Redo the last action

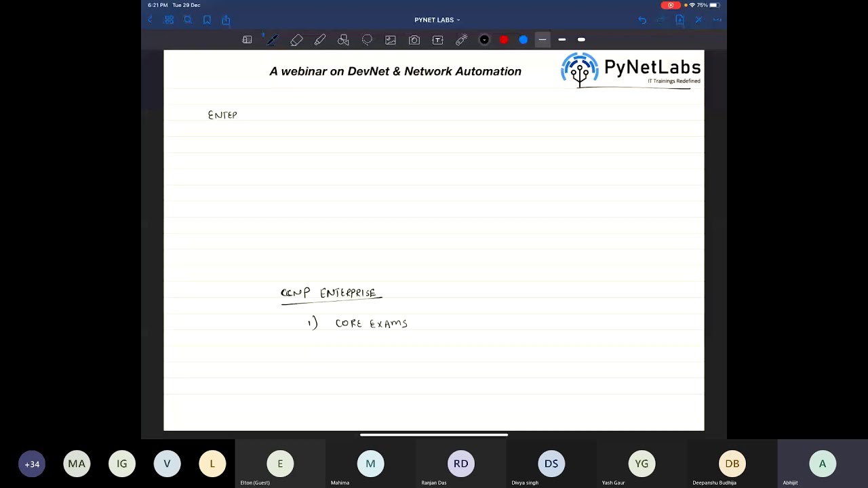click(x=660, y=20)
